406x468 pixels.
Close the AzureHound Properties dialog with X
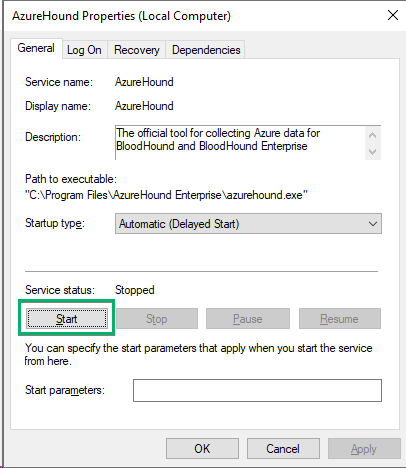[x=393, y=15]
